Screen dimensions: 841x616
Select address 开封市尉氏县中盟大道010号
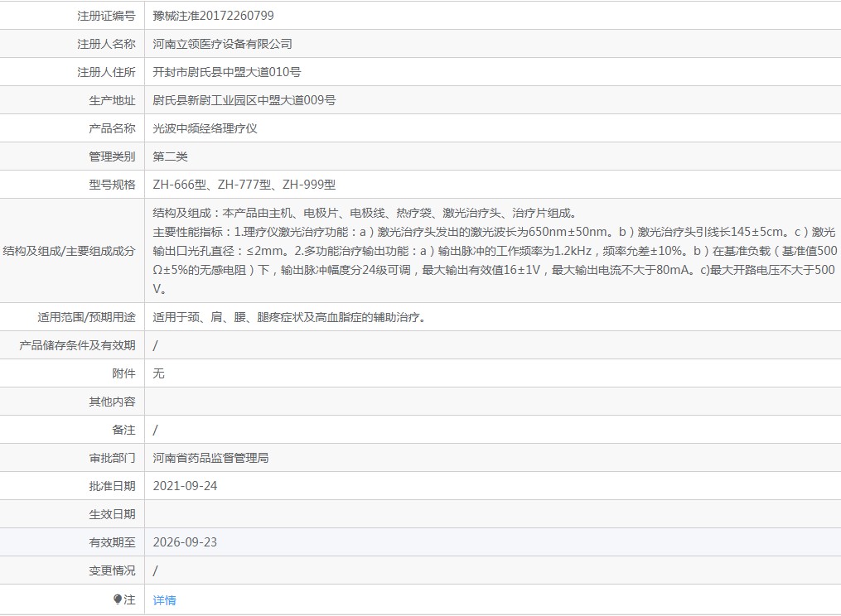227,72
